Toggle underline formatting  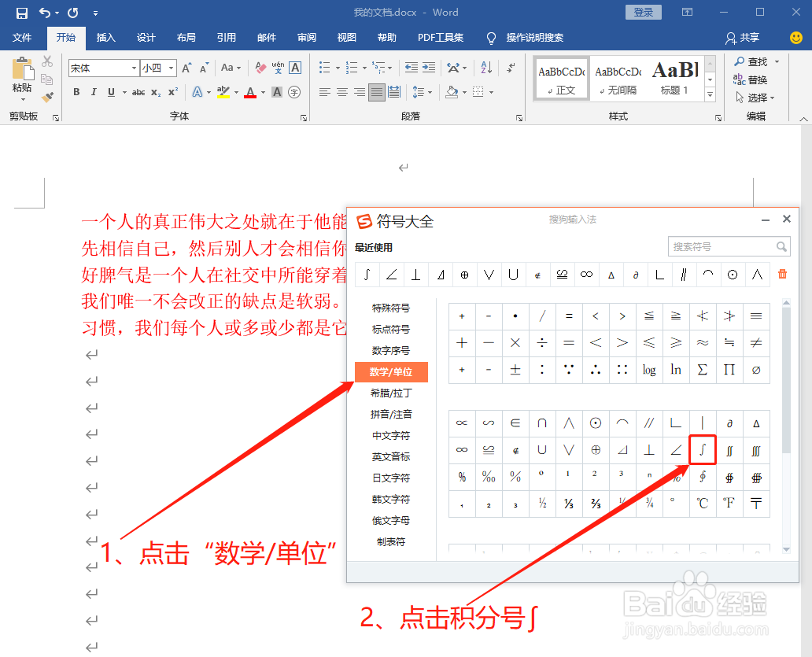(x=111, y=92)
